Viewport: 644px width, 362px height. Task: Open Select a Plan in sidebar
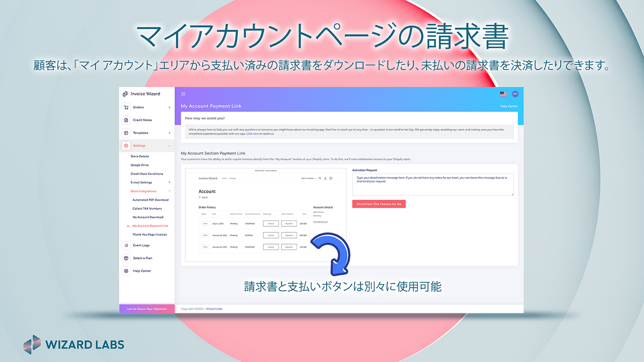142,258
